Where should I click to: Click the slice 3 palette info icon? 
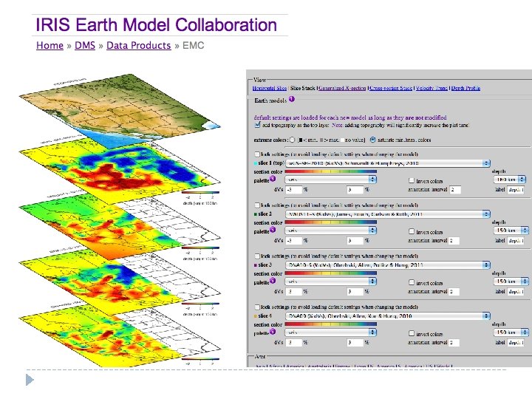pos(273,281)
